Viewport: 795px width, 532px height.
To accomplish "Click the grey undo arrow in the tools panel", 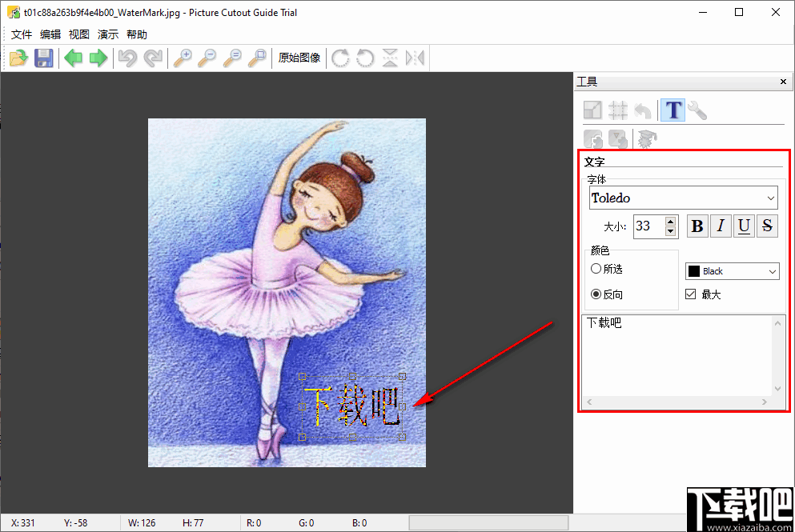I will click(x=642, y=110).
